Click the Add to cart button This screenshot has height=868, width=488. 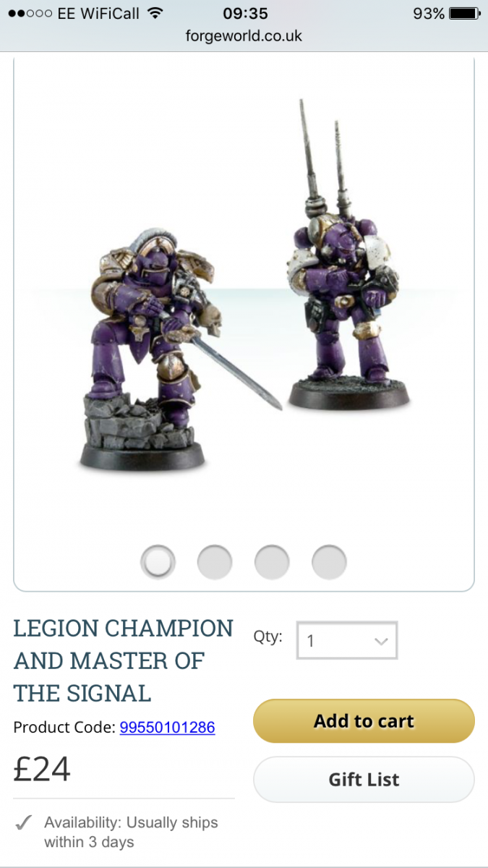pyautogui.click(x=364, y=721)
